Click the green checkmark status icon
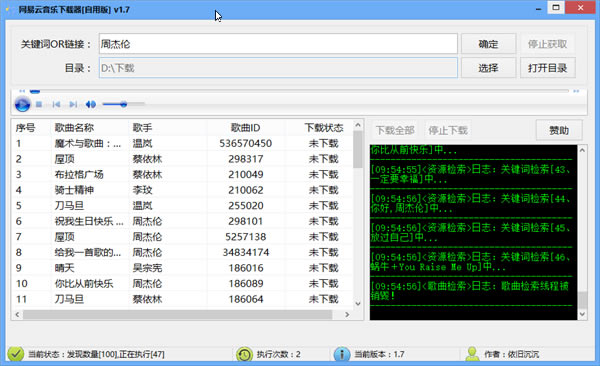The width and height of the screenshot is (600, 366). (16, 354)
